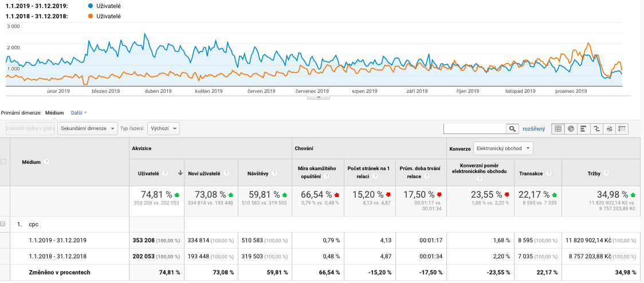Image resolution: width=644 pixels, height=283 pixels.
Task: Open help tooltip for Noví uživatelé
Action: click(x=226, y=174)
